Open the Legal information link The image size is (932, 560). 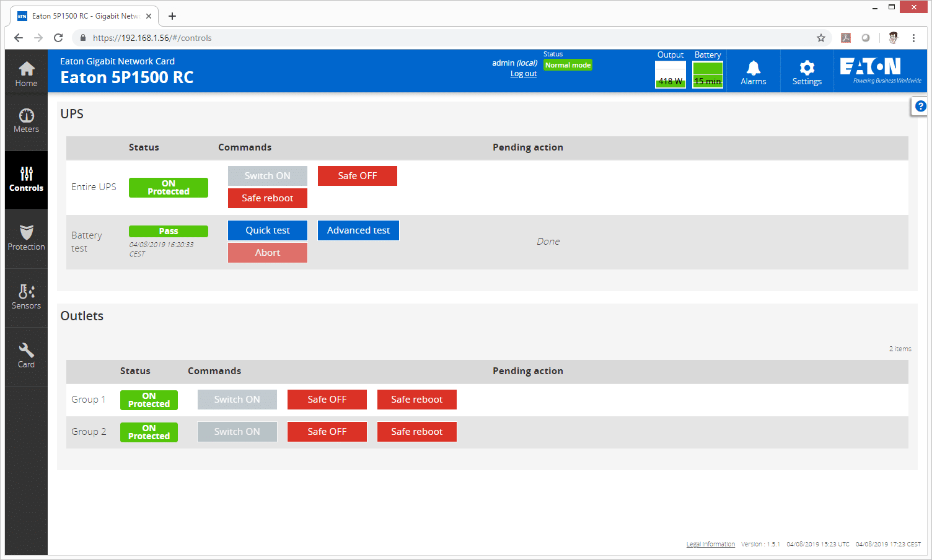point(711,545)
